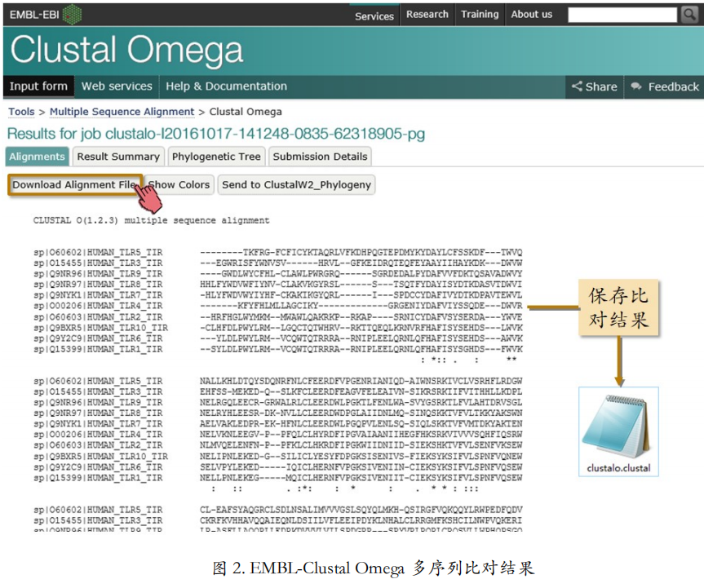Screen dimensions: 704x588
Task: Click the Download Alignment File button
Action: pyautogui.click(x=75, y=185)
